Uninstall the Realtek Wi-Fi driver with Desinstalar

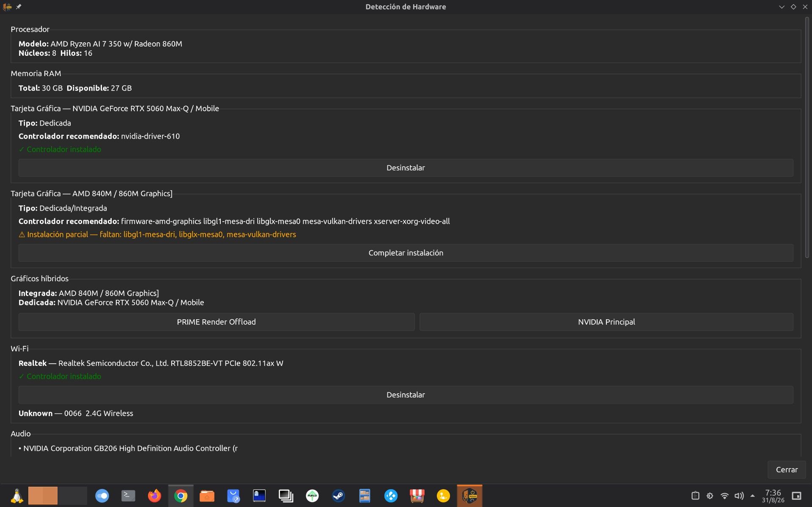(406, 395)
